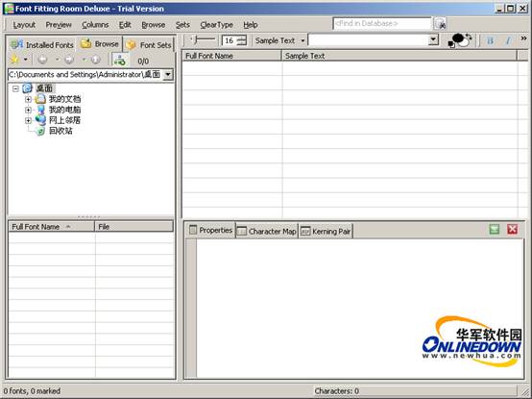Select the 桌面 desktop tree icon

[27, 88]
